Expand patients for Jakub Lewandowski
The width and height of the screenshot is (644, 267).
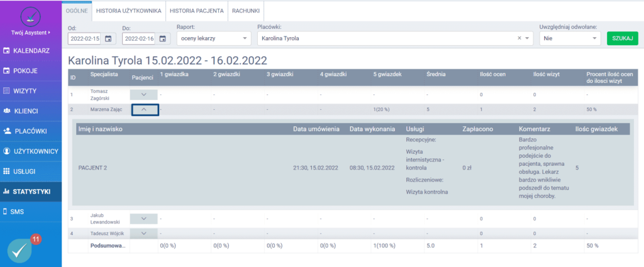pyautogui.click(x=145, y=219)
